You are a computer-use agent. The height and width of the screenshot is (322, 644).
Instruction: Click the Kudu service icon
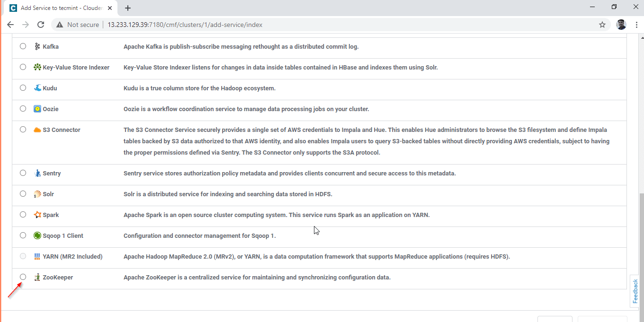[x=37, y=88]
